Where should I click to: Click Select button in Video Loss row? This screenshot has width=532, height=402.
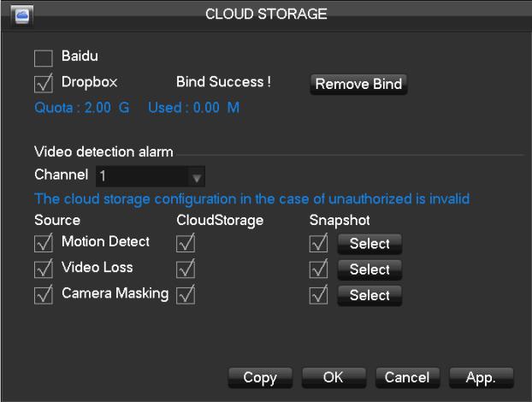(x=369, y=269)
